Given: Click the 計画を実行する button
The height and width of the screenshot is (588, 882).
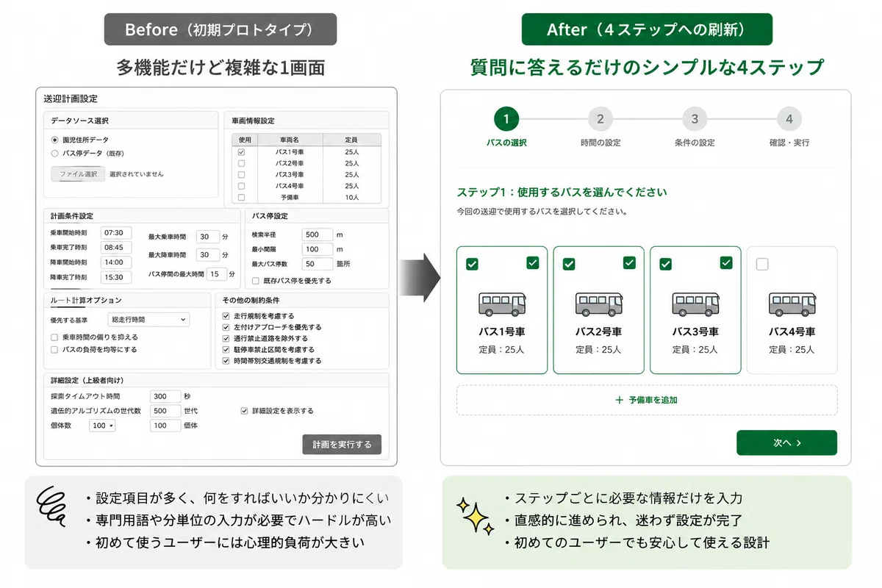Looking at the screenshot, I should (342, 444).
